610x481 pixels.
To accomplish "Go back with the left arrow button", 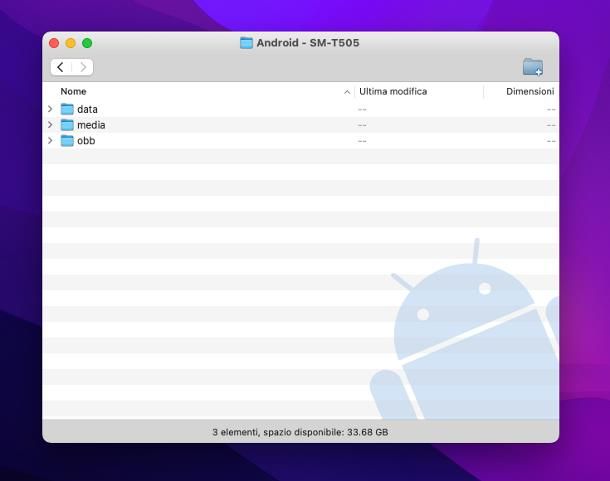I will (x=60, y=67).
